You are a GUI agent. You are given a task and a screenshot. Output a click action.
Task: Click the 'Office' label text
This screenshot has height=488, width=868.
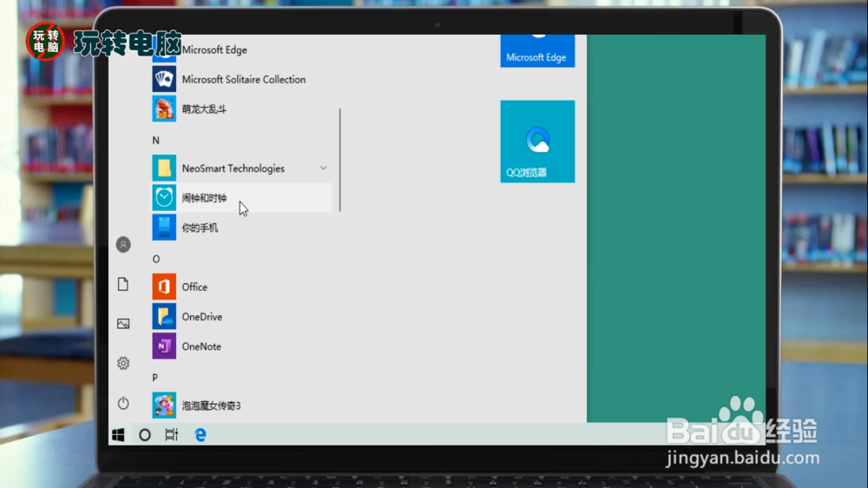[194, 287]
